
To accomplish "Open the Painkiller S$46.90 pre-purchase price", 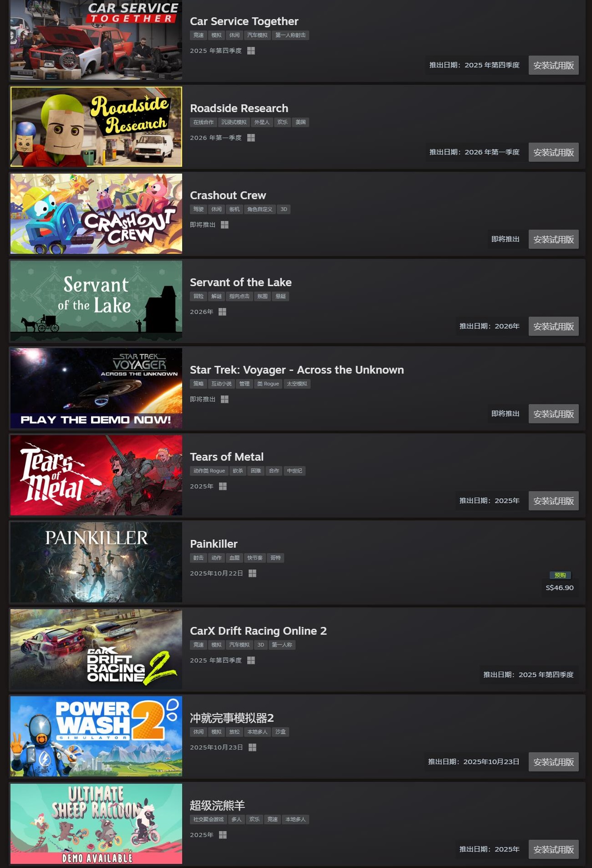I will 560,588.
